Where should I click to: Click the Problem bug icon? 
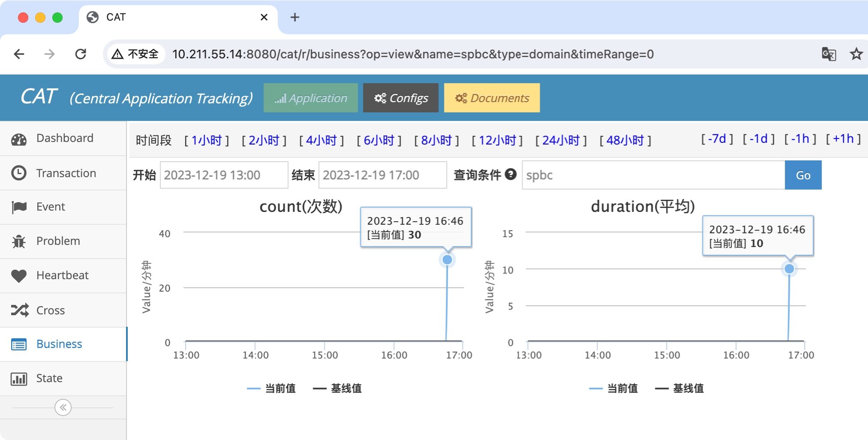tap(19, 241)
